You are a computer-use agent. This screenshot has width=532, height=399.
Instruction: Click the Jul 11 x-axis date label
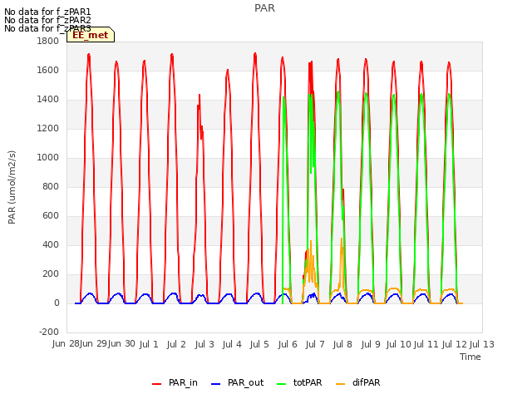[x=426, y=344]
